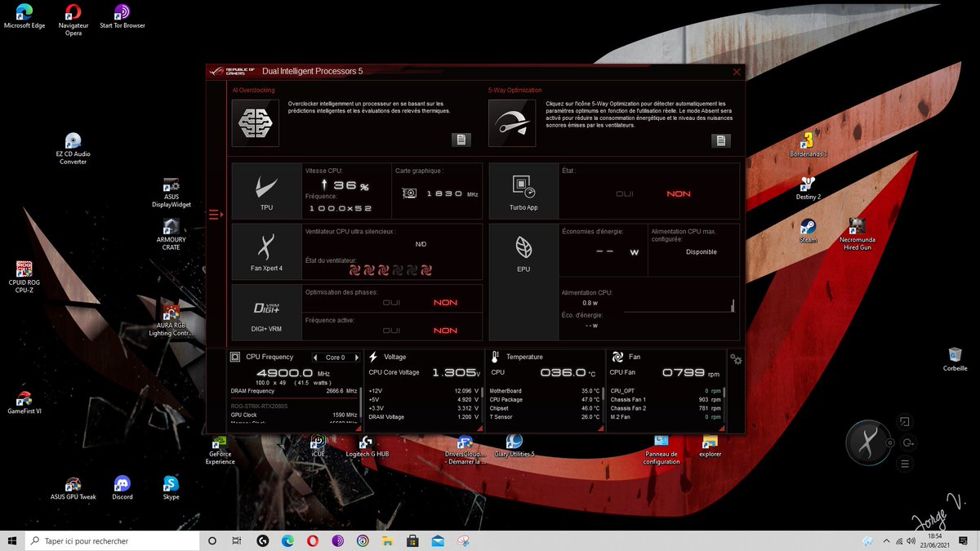Click the CPU Package temperature row
Screen dimensions: 980x551
545,400
